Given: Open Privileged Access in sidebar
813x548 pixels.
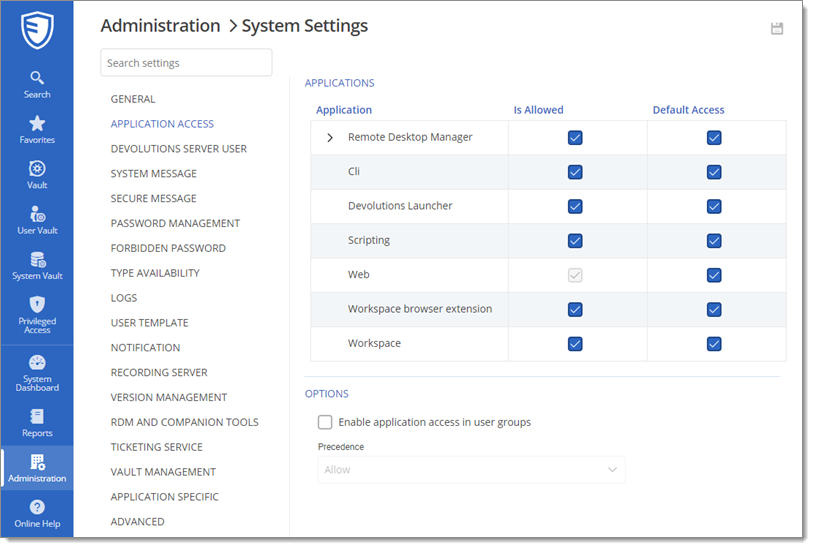Looking at the screenshot, I should tap(37, 315).
